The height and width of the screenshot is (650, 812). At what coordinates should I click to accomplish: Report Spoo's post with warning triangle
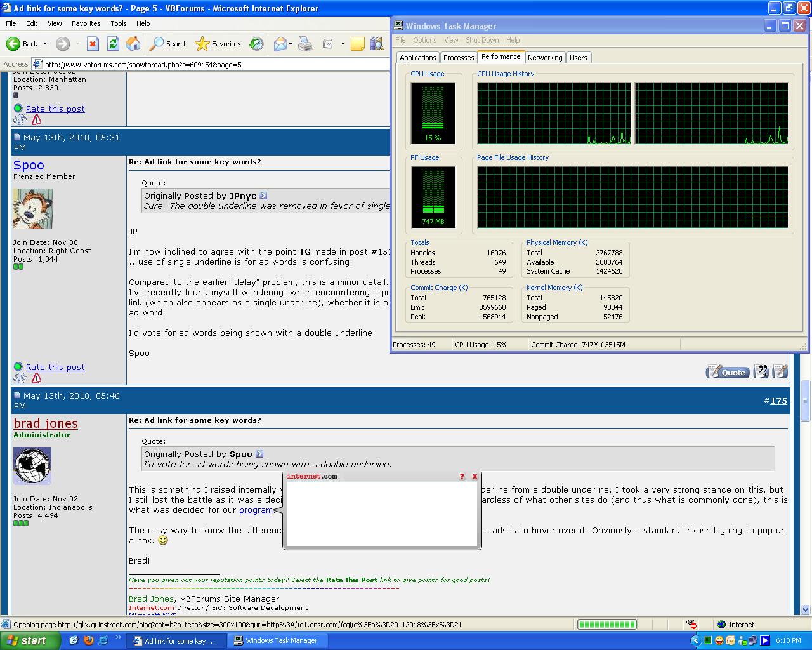(x=36, y=378)
